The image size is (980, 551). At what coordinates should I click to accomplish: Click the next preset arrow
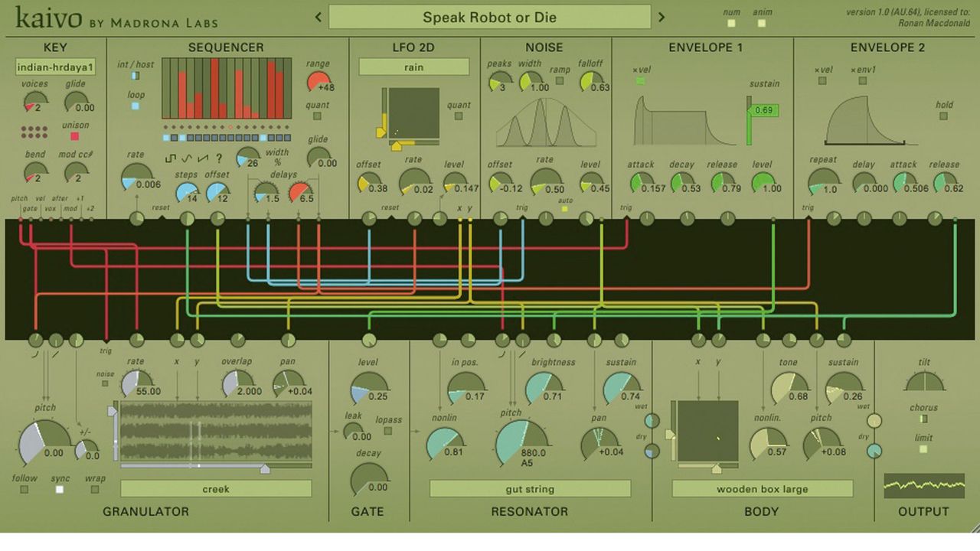click(x=662, y=17)
